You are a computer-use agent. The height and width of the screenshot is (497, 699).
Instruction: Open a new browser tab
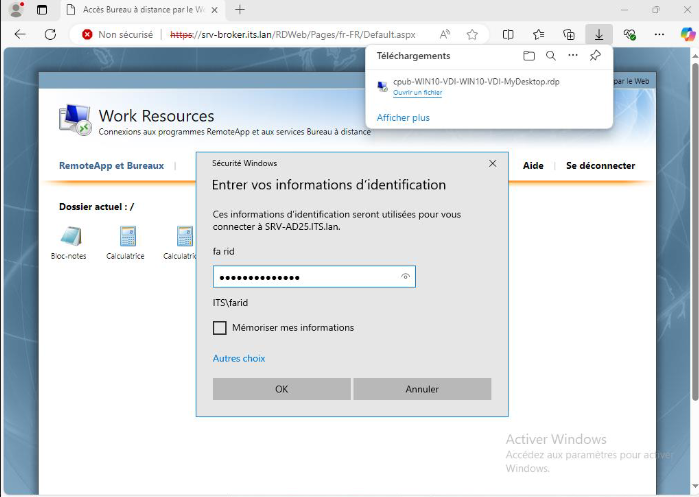[x=240, y=9]
